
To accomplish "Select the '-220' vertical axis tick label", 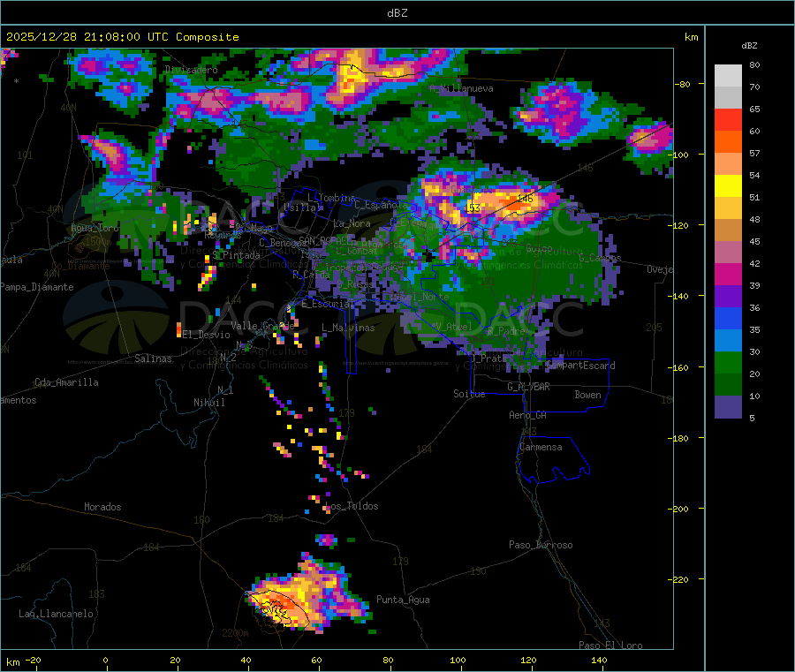I will 678,580.
